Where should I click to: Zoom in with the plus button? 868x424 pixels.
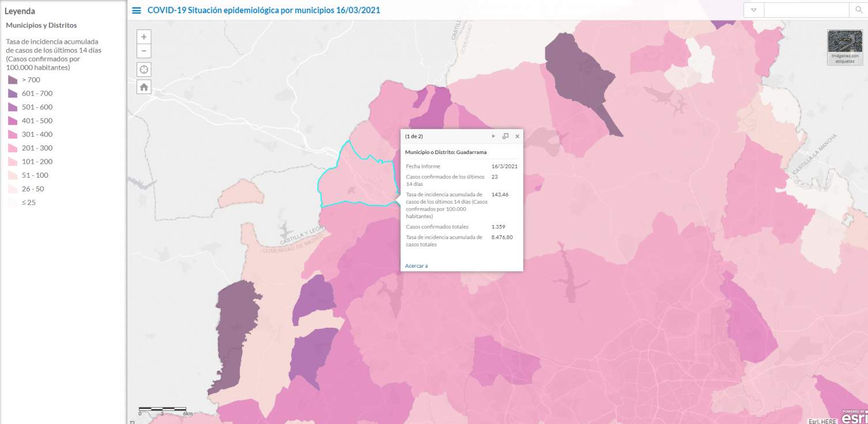coord(144,37)
